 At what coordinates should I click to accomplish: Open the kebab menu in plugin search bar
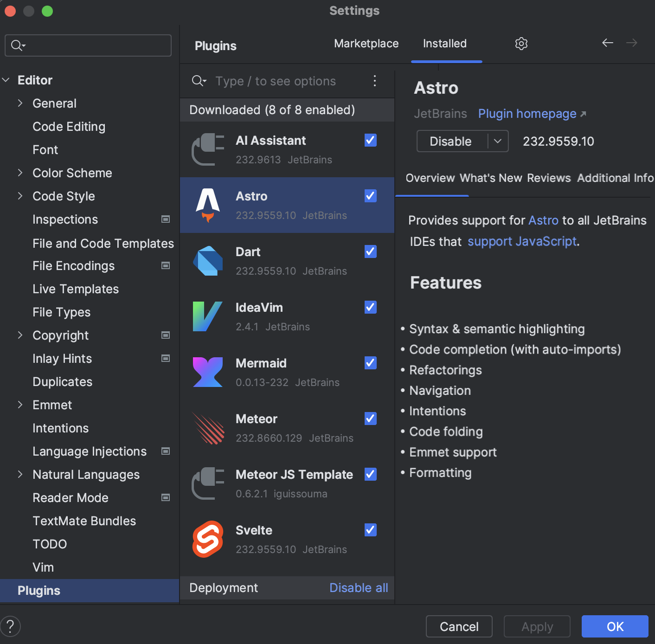tap(375, 81)
